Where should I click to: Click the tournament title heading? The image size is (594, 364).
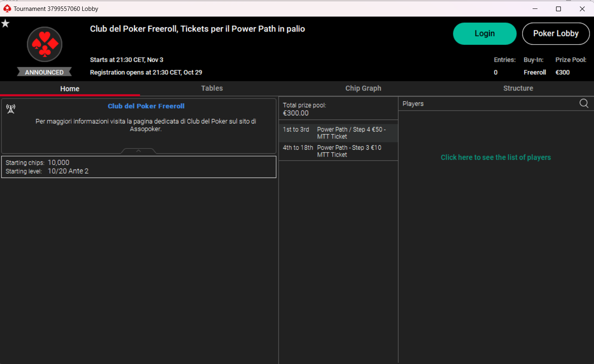tap(197, 29)
